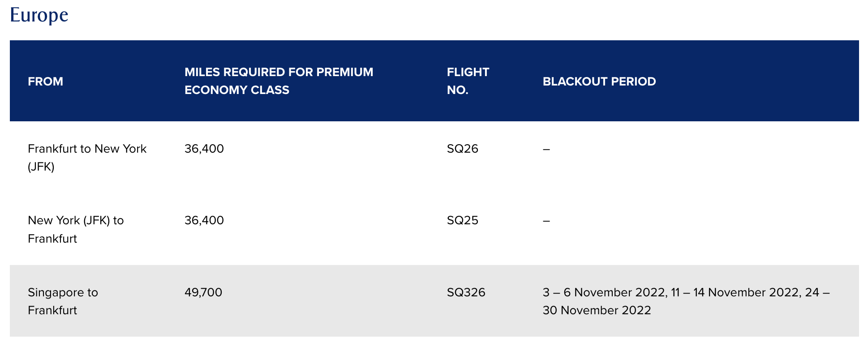Select the Frankfurt to New York (JFK) route cell
Screen dimensions: 868x342
click(87, 158)
